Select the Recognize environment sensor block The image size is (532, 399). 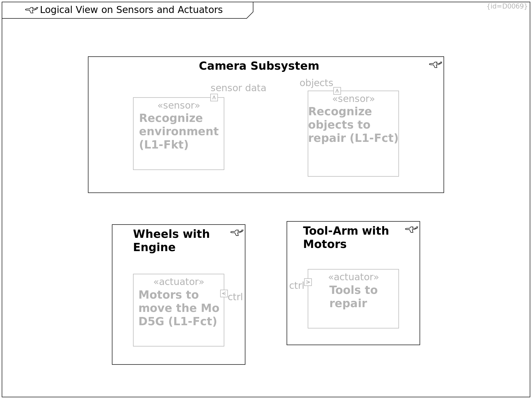click(x=179, y=134)
